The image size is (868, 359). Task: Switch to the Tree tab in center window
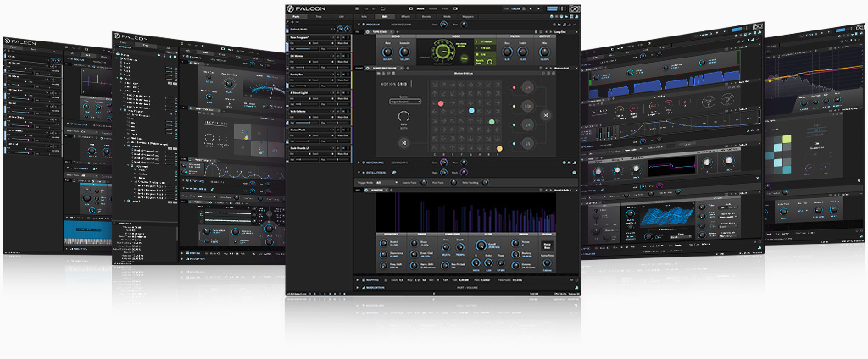click(319, 17)
